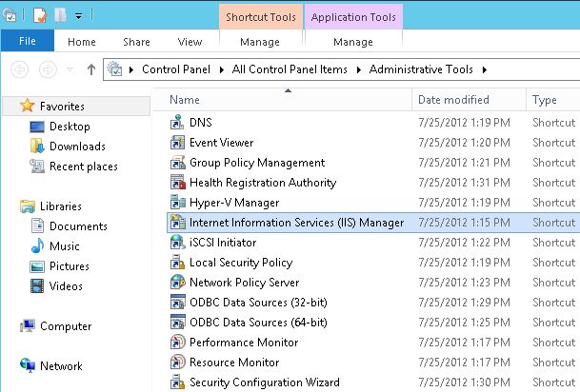
Task: Select the date 7/25/2012 1:31 PM
Action: point(464,182)
